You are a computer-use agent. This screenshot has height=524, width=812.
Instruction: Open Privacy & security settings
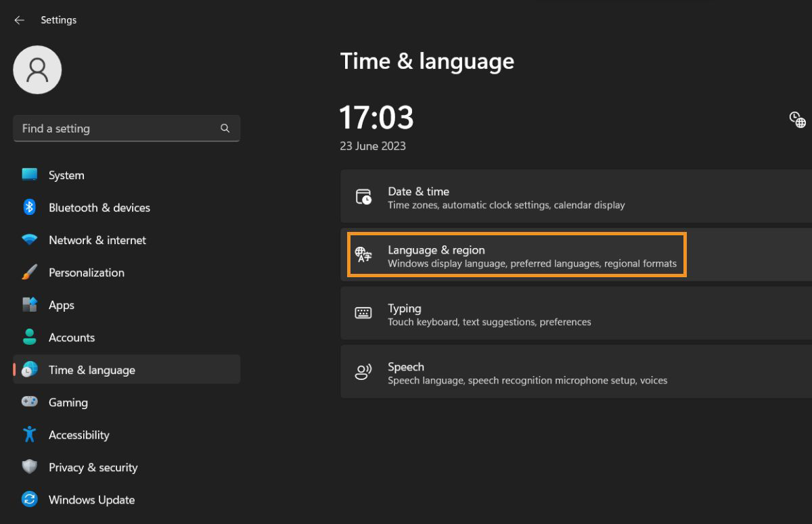click(93, 467)
